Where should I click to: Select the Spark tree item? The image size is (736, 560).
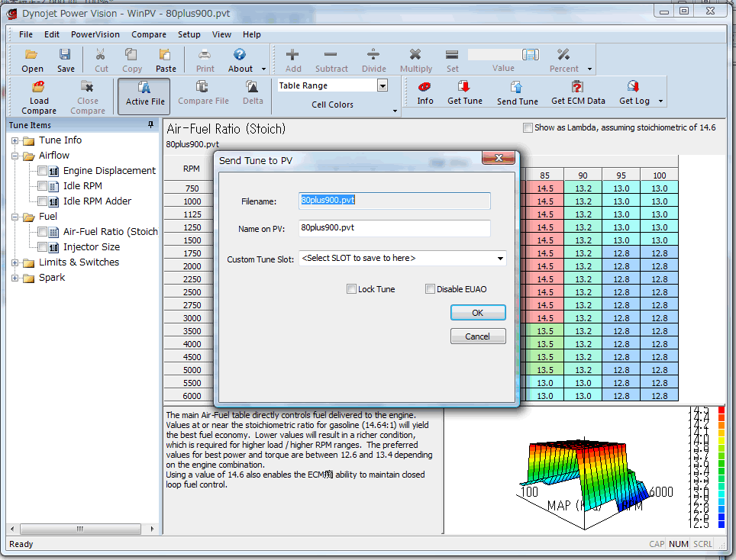point(52,277)
